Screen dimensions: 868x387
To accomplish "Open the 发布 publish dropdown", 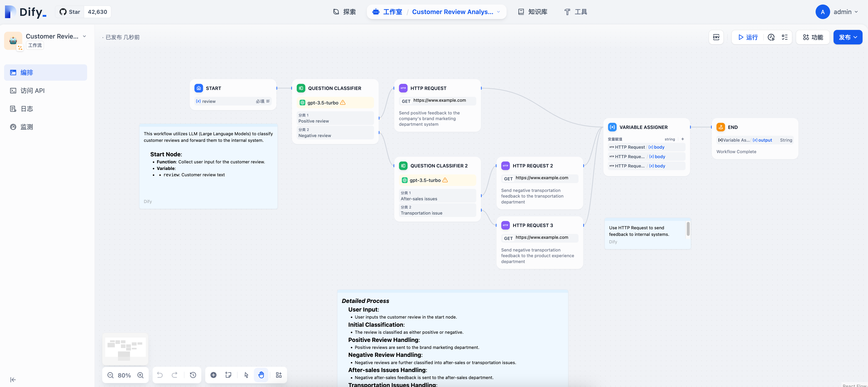I will (x=847, y=37).
